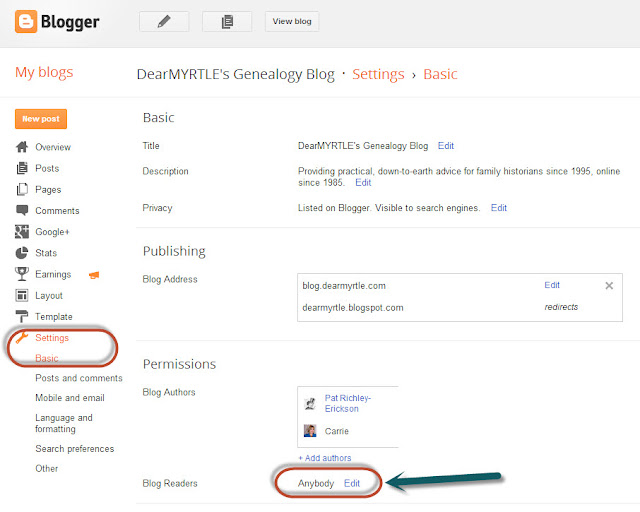The height and width of the screenshot is (512, 640).
Task: Edit the blog Description
Action: [x=363, y=183]
